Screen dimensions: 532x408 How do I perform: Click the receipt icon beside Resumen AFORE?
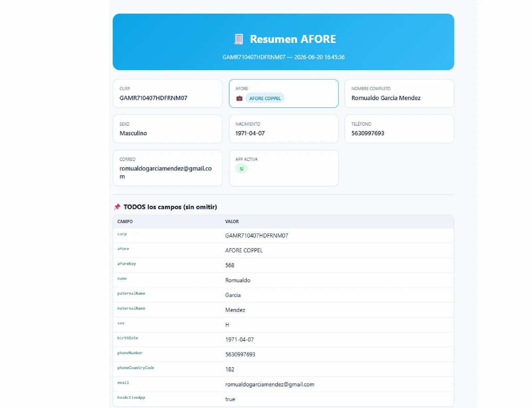pos(238,39)
